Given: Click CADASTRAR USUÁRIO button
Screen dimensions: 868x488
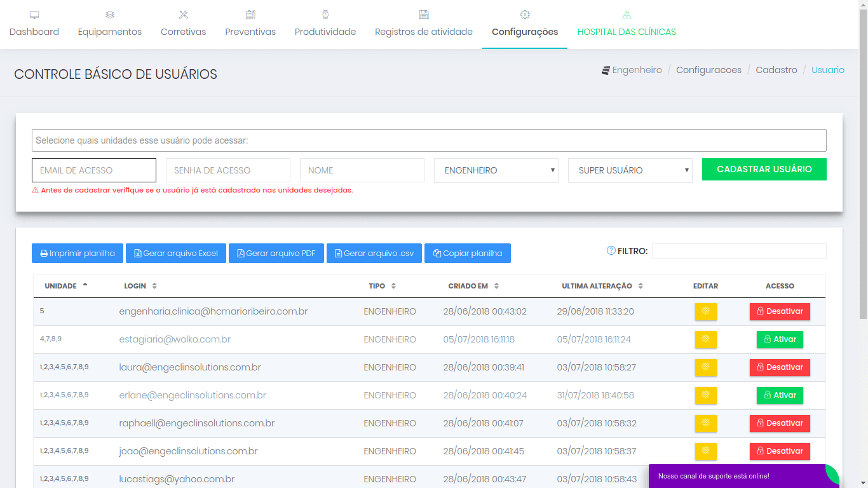Looking at the screenshot, I should pos(764,170).
